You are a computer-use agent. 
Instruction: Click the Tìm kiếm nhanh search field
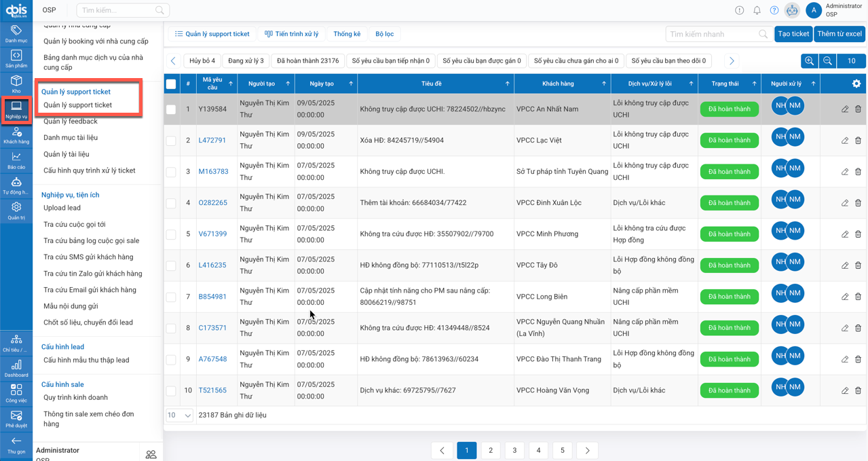(x=718, y=34)
